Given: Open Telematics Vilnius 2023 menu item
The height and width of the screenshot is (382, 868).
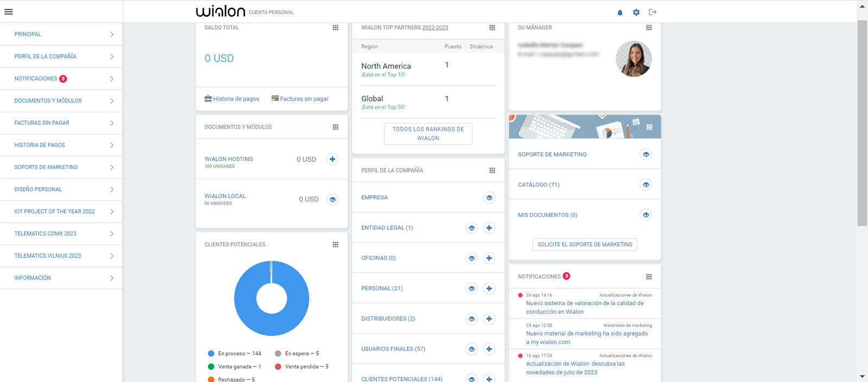Looking at the screenshot, I should 61,256.
